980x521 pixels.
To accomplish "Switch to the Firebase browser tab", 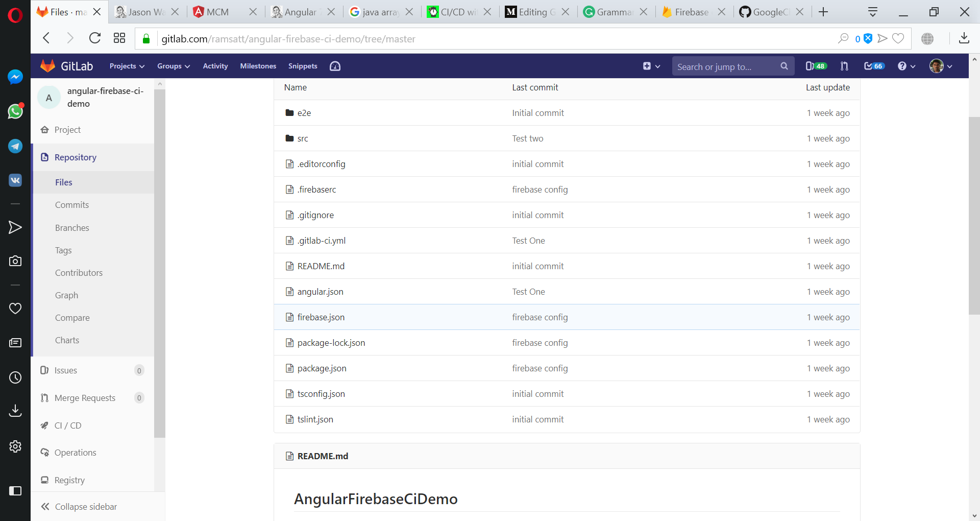I will (x=689, y=11).
